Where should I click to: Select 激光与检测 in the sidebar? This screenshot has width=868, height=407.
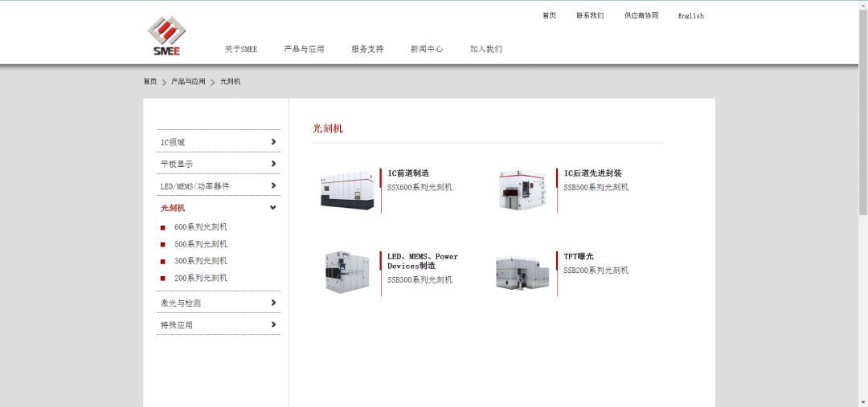[181, 303]
